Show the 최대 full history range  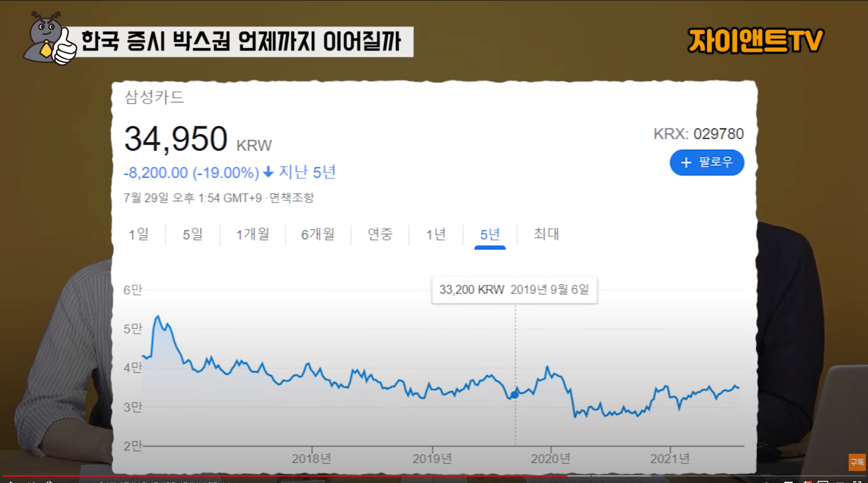[x=546, y=234]
